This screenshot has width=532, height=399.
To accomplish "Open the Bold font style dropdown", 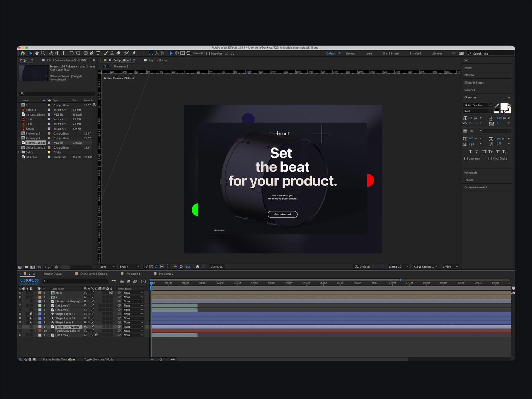I will tap(478, 111).
